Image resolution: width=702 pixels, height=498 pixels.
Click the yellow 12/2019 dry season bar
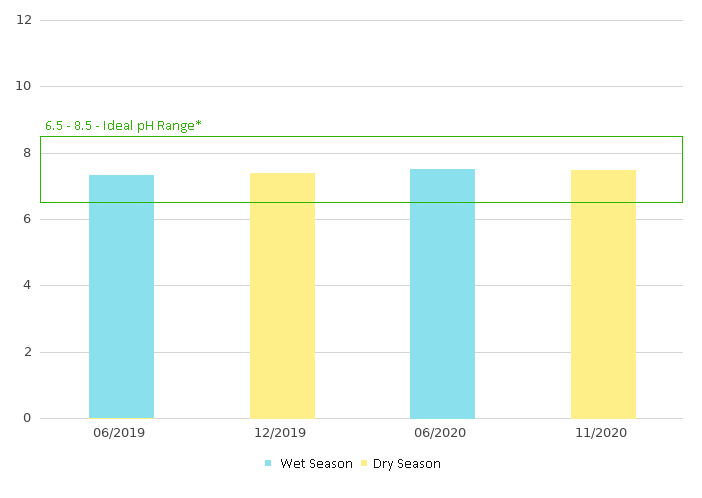click(x=282, y=295)
